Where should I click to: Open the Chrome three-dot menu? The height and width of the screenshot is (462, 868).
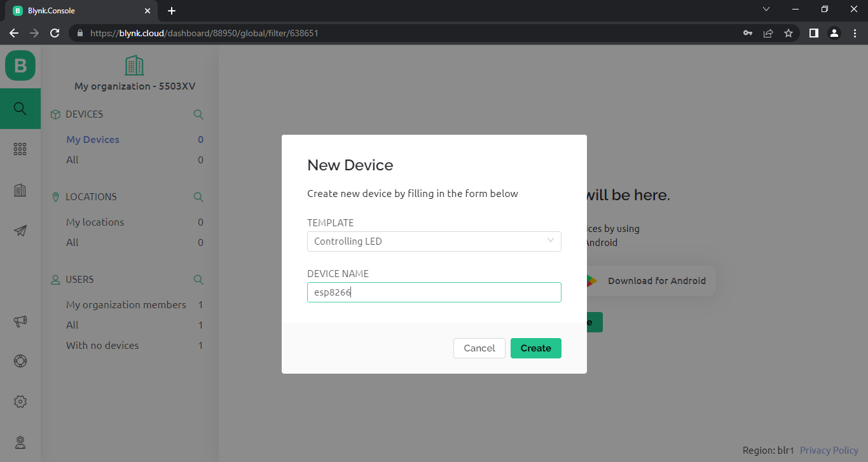pyautogui.click(x=855, y=33)
